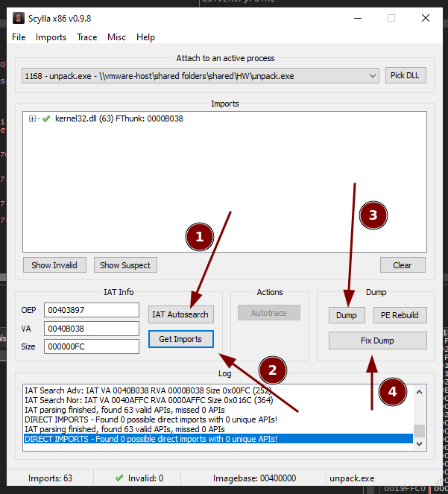Click the Clear imports button

point(403,265)
